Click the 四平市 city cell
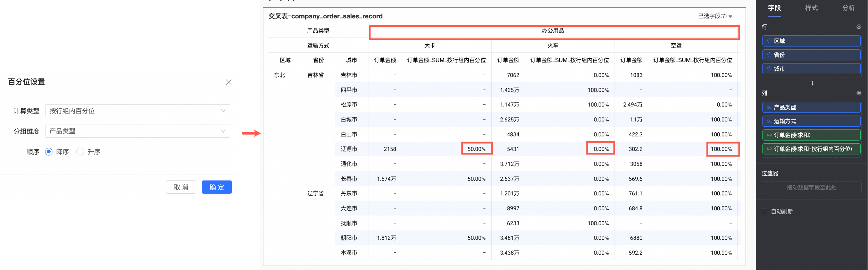This screenshot has width=868, height=270. pyautogui.click(x=349, y=90)
